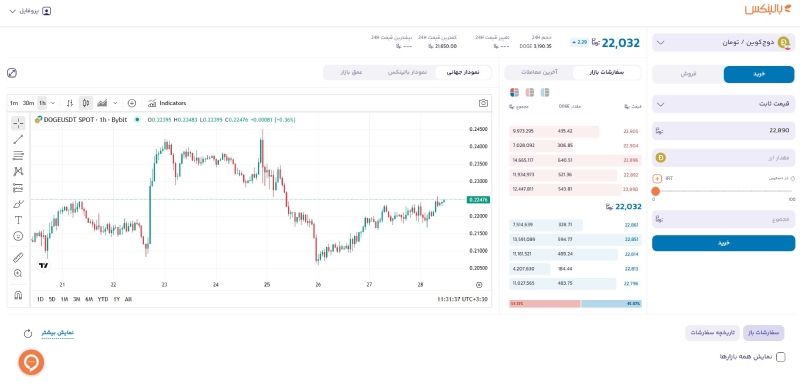Open the latest trades tab
The image size is (800, 383).
539,73
